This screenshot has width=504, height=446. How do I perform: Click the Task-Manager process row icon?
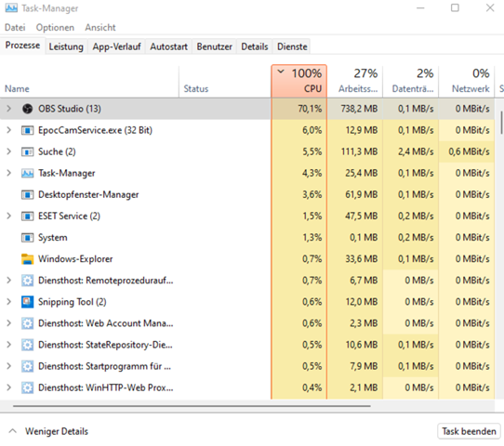(27, 174)
